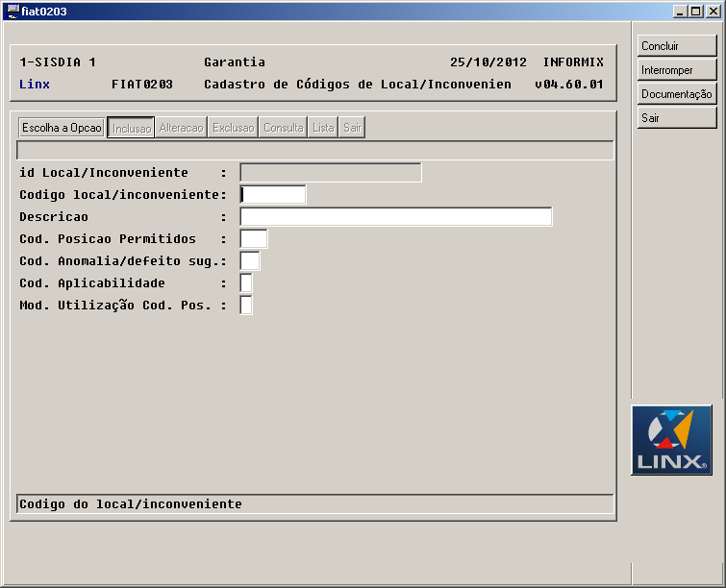Viewport: 726px width, 588px height.
Task: Select the Alteracao menu option
Action: [181, 127]
